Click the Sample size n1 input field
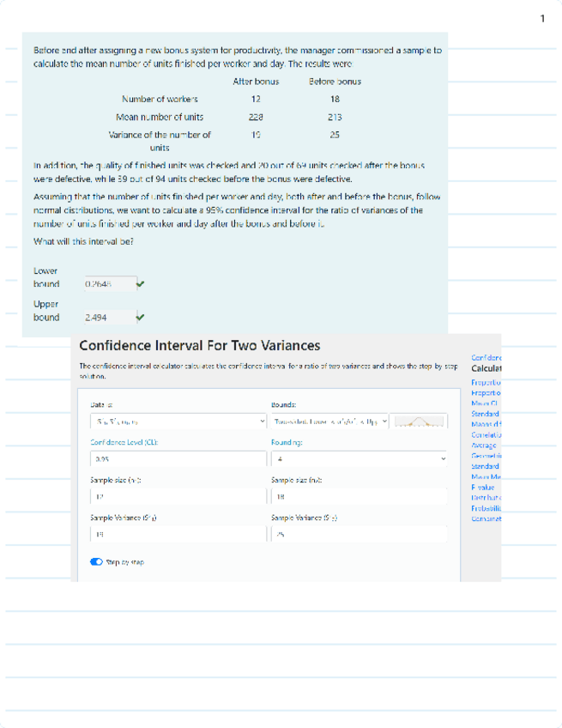 (178, 496)
